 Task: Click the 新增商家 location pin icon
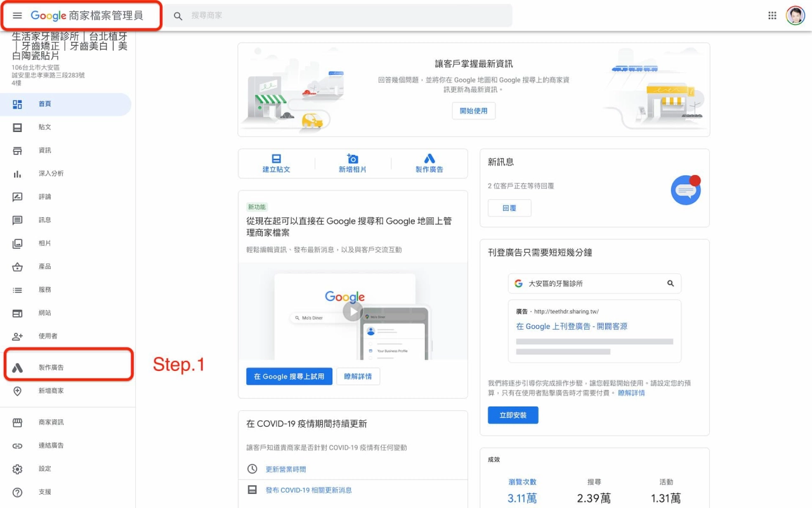point(18,391)
